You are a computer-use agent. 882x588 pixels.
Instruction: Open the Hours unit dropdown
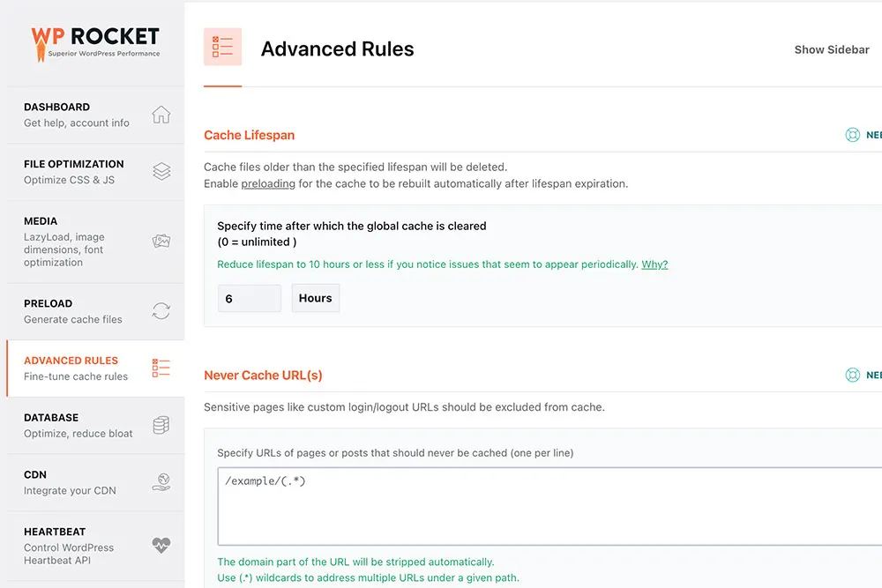(315, 297)
